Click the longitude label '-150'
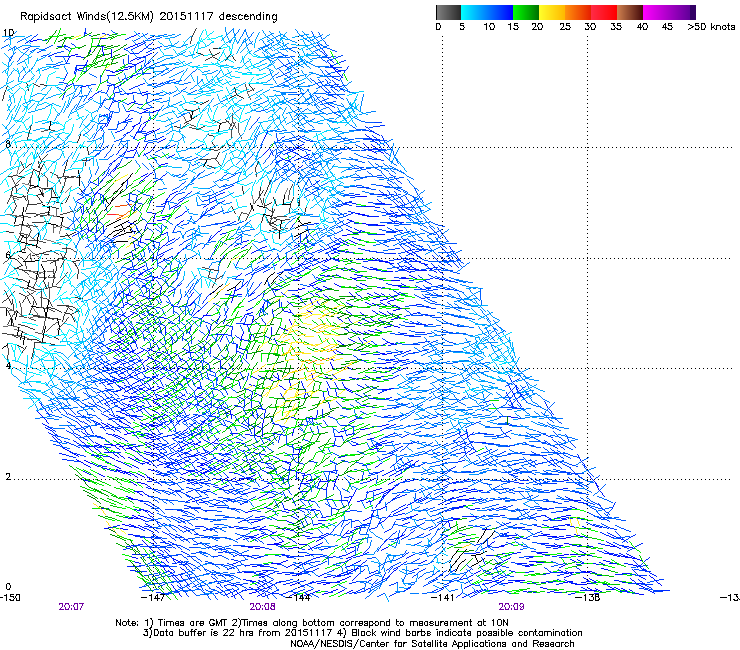Screen dimensions: 740x650 pos(10,598)
